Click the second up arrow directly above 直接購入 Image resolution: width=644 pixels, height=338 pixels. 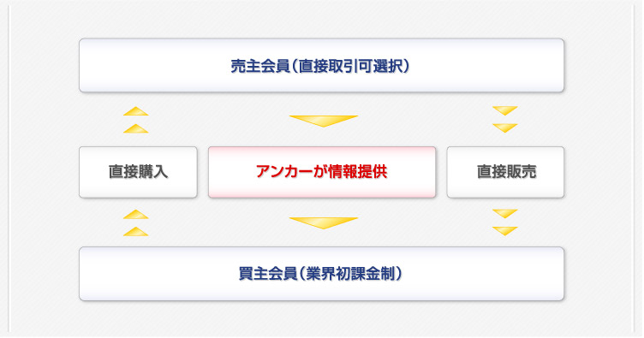[136, 129]
